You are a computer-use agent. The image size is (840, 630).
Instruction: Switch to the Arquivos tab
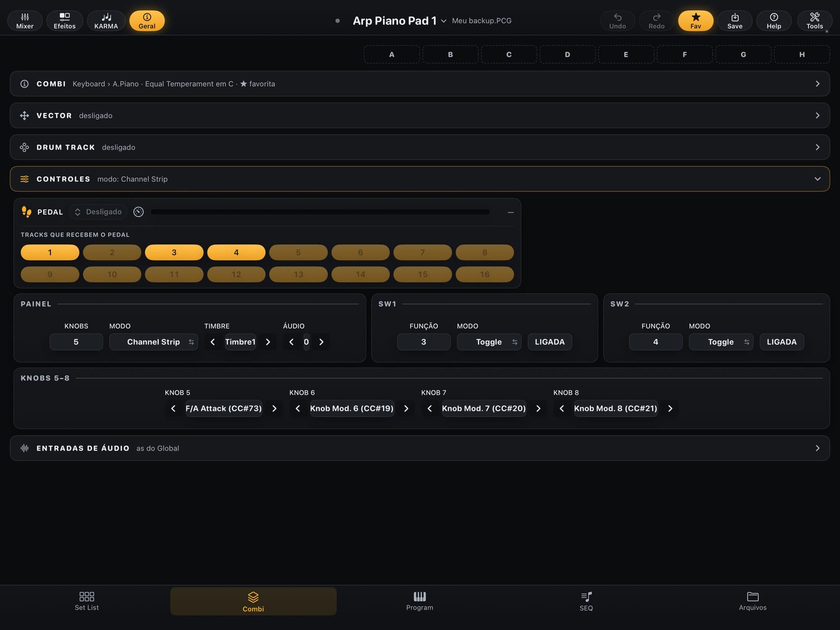pyautogui.click(x=753, y=601)
